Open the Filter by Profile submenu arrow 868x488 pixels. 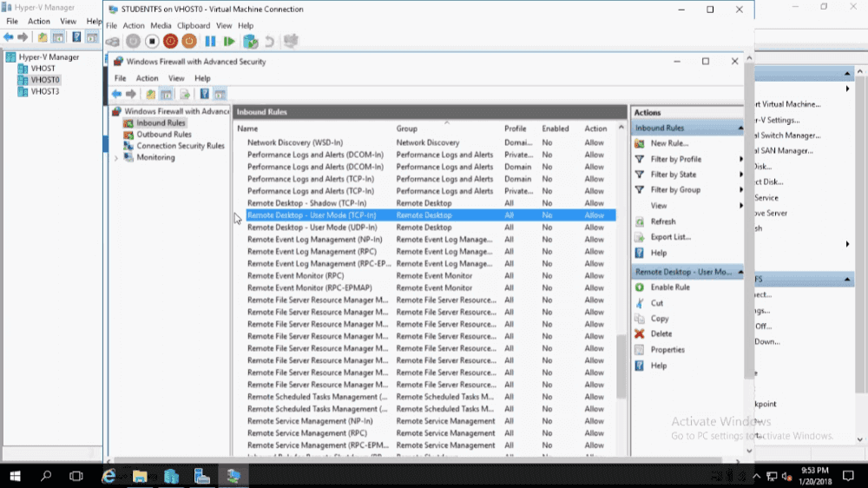tap(740, 159)
